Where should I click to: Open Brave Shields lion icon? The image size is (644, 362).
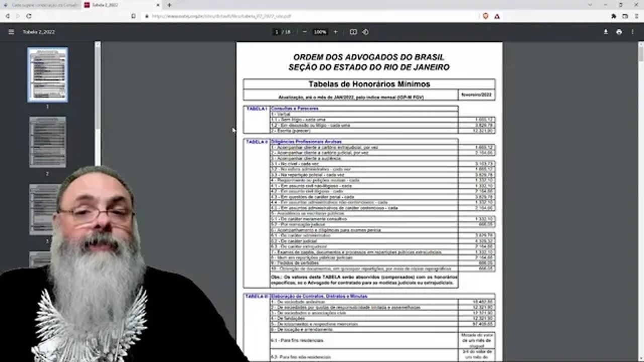click(485, 16)
